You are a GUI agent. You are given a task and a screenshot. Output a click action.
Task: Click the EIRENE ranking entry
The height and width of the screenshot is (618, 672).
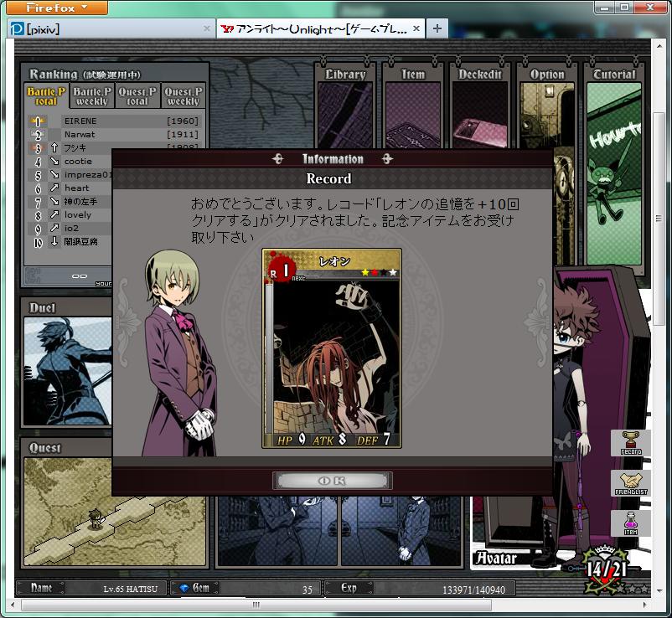(115, 121)
